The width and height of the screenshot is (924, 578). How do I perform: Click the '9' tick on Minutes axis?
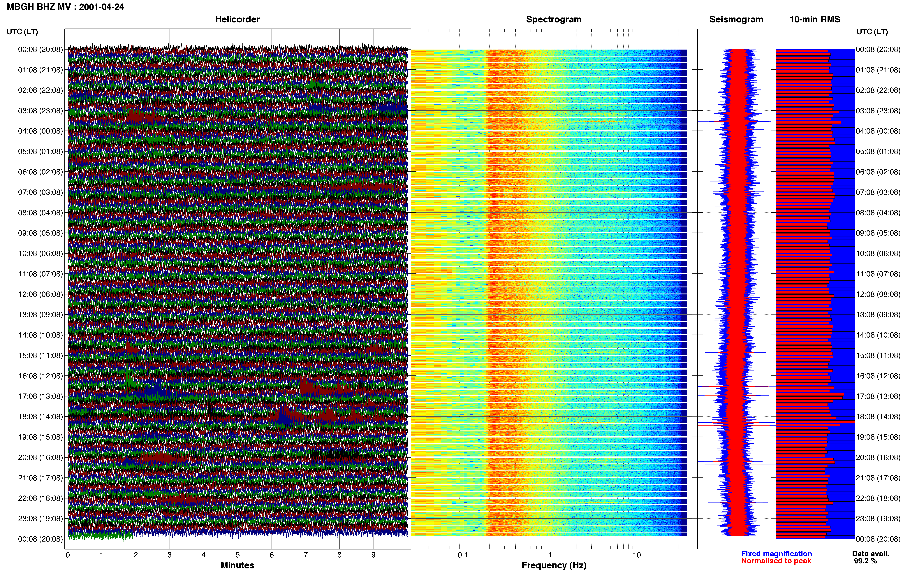(373, 555)
